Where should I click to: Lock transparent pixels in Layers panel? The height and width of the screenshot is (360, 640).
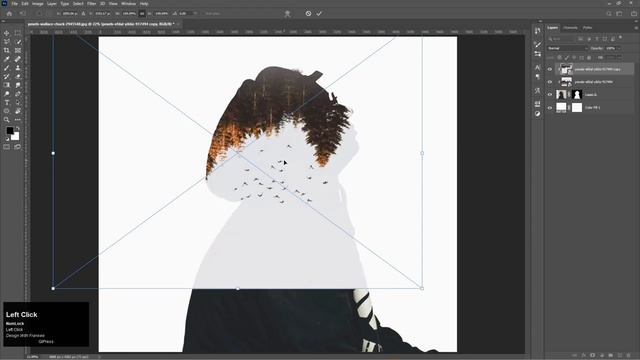[x=559, y=58]
